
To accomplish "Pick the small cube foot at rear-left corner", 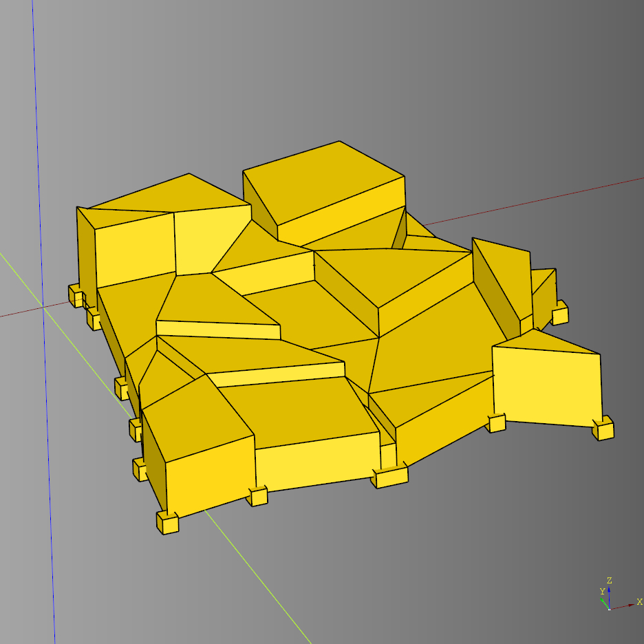I will (x=75, y=294).
